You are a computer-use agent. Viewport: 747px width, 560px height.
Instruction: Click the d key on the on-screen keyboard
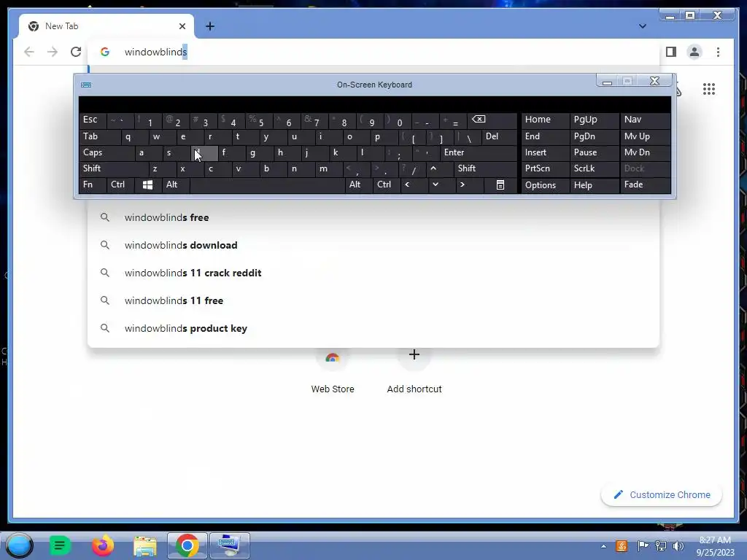pyautogui.click(x=204, y=153)
